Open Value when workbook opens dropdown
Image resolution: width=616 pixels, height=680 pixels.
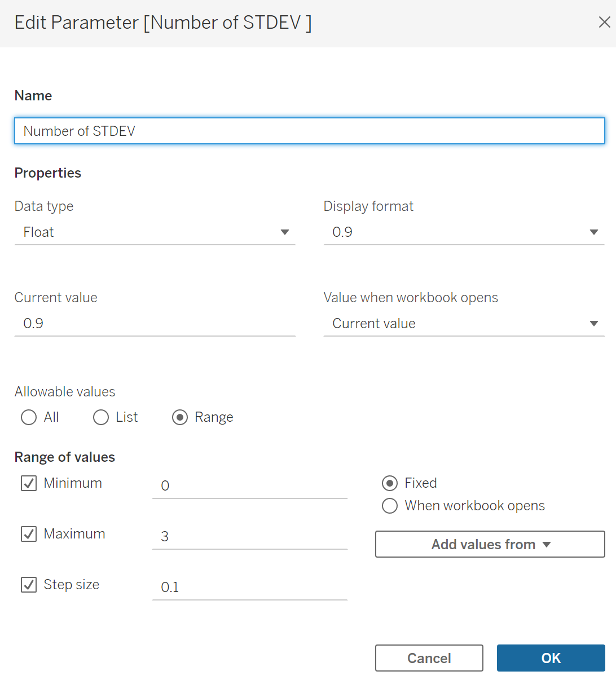point(464,324)
